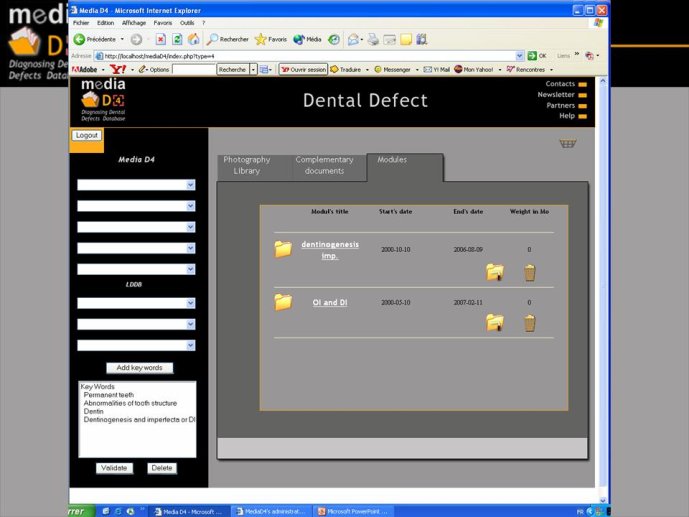The image size is (689, 517).
Task: Click folder icon beside OI and DI
Action: pos(283,302)
